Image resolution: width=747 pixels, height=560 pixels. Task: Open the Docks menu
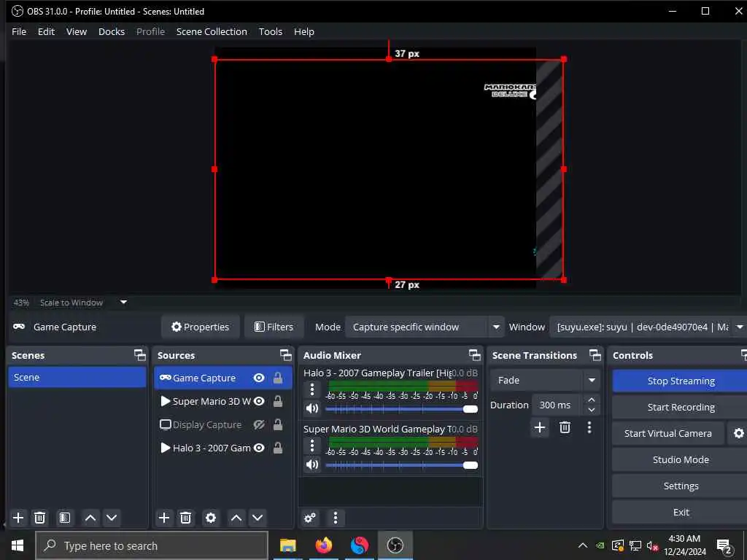[x=112, y=31]
